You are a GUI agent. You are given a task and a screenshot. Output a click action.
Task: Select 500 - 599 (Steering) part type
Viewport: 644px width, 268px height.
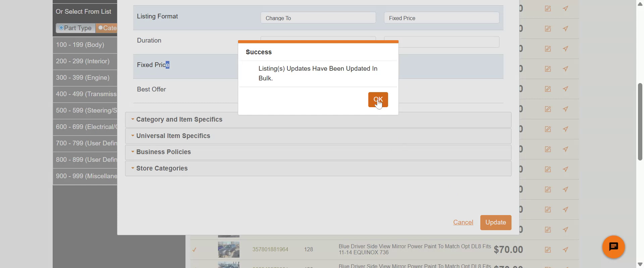point(85,111)
